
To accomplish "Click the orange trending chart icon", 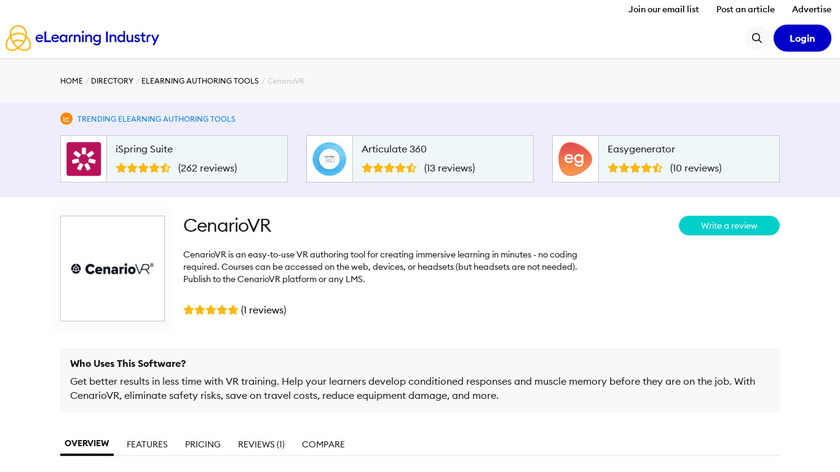I will click(66, 118).
